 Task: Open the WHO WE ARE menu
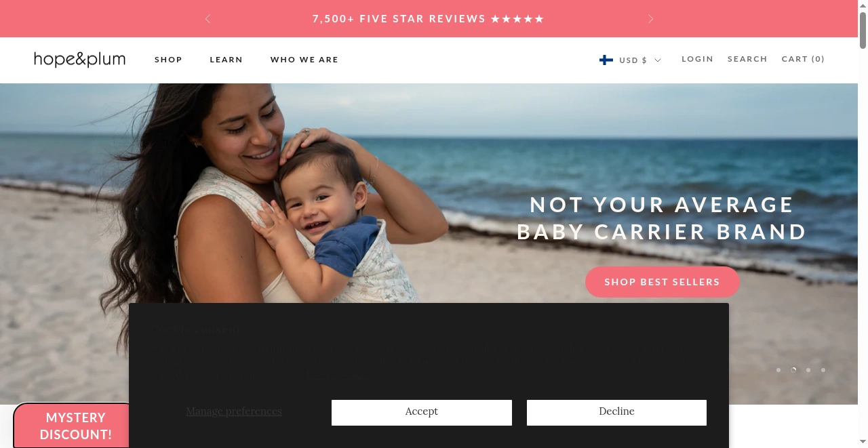(x=304, y=60)
